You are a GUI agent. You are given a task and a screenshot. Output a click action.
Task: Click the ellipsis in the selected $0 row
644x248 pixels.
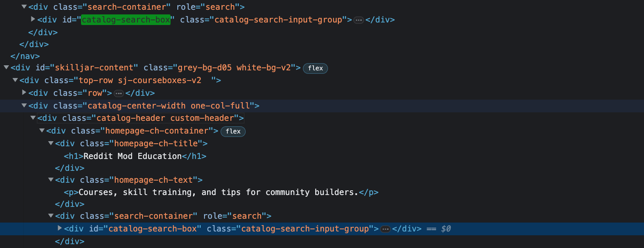pyautogui.click(x=385, y=229)
